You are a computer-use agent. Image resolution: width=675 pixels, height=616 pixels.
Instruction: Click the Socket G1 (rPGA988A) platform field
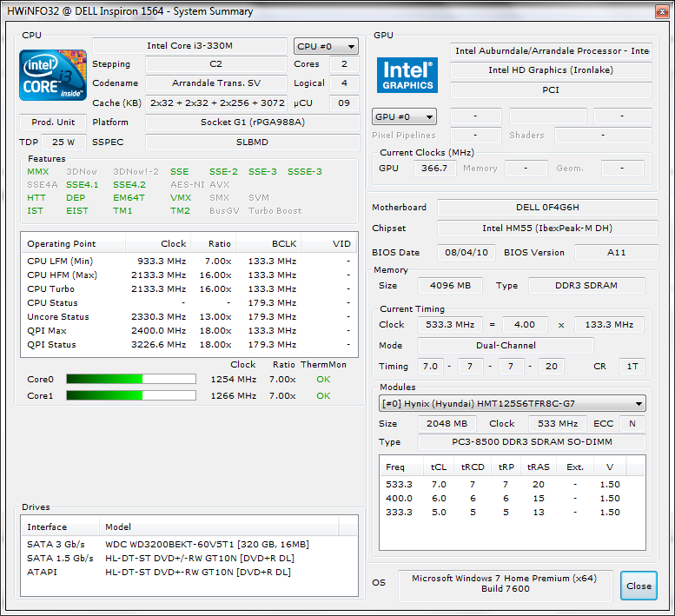coord(253,123)
